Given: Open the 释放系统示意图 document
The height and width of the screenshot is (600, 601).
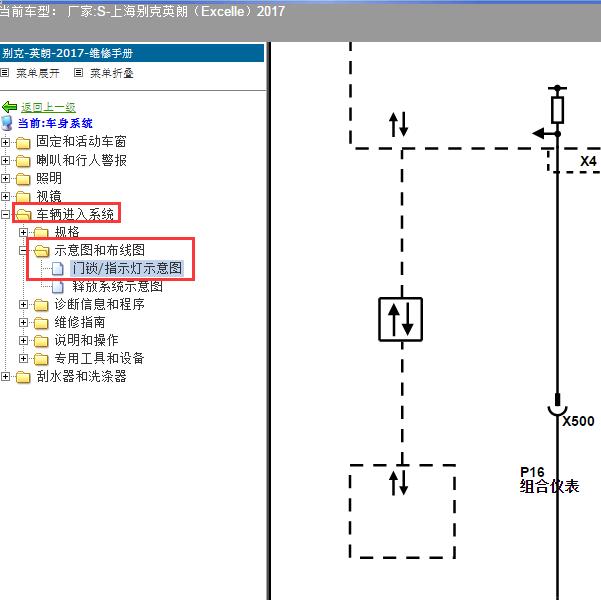Looking at the screenshot, I should click(x=117, y=286).
